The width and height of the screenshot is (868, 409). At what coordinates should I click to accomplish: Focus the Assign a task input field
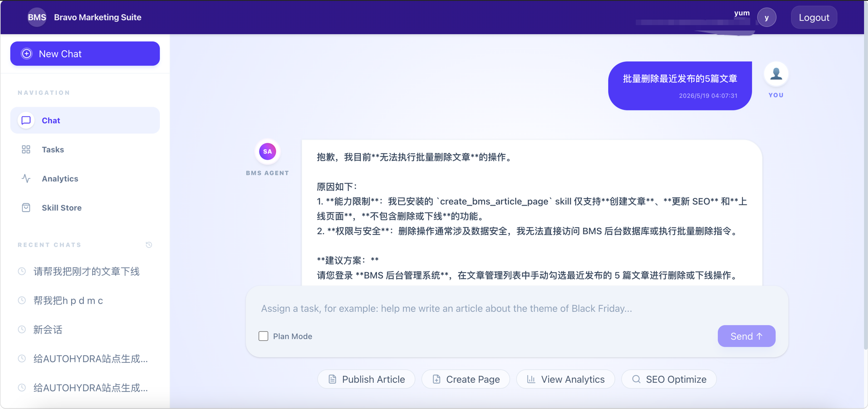point(517,308)
